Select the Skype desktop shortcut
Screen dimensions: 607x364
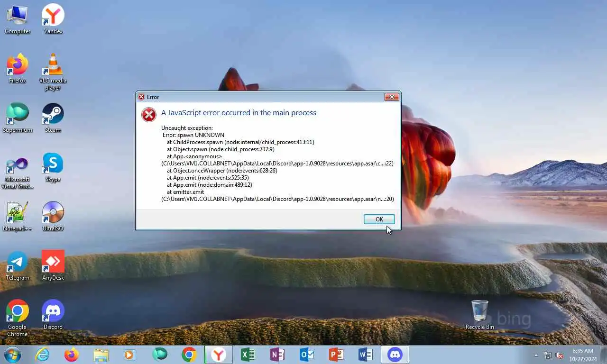click(x=53, y=167)
